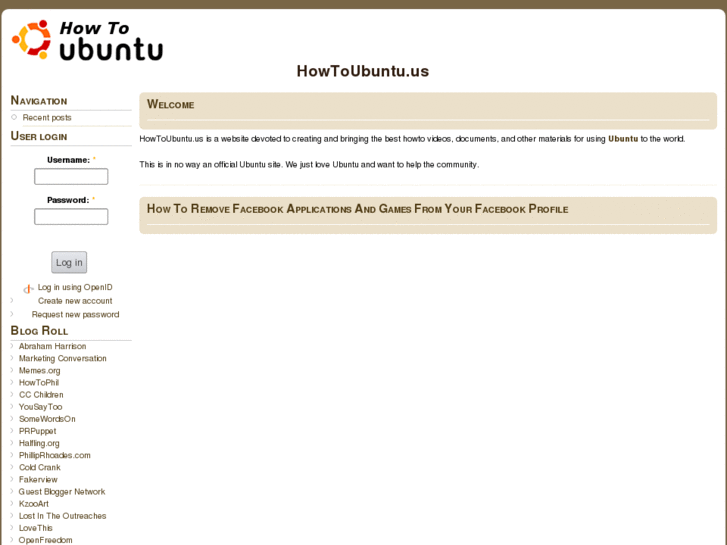Click the 'Password:' field label
Image resolution: width=727 pixels, height=545 pixels.
coord(68,200)
